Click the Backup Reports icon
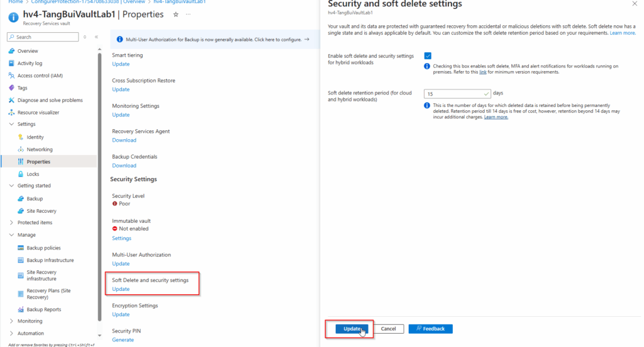 (x=21, y=310)
